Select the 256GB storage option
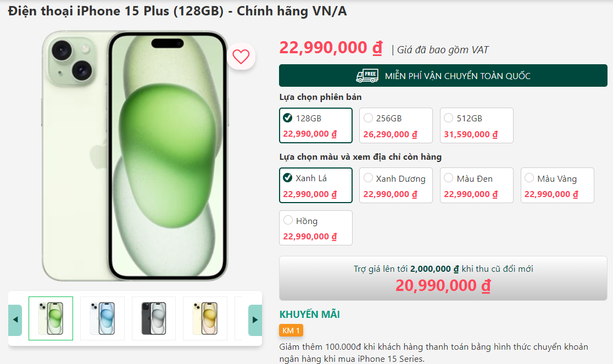 coord(395,125)
